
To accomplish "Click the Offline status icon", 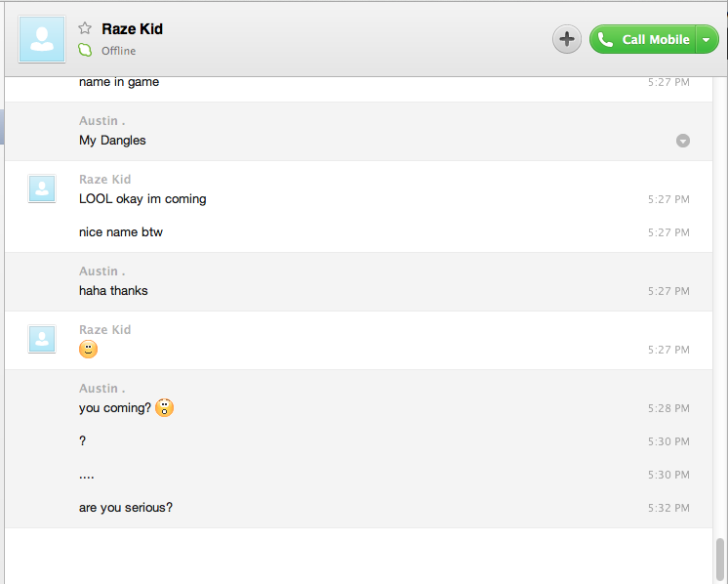I will [x=86, y=51].
